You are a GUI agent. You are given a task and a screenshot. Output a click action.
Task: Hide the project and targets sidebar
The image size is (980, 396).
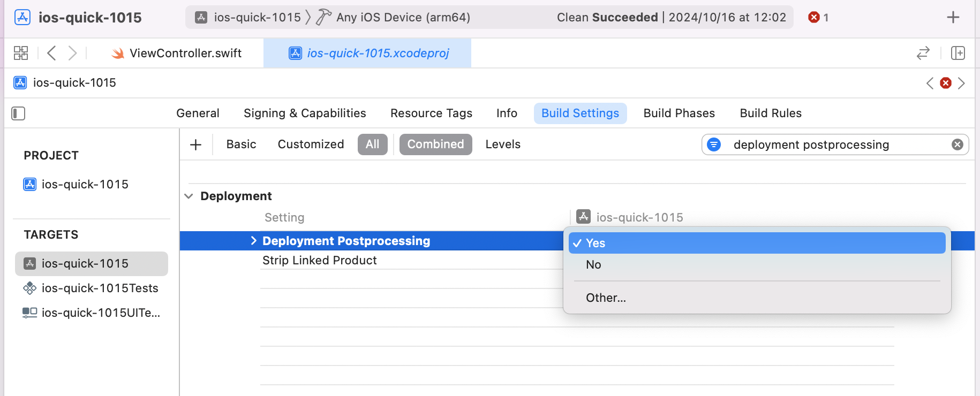pyautogui.click(x=18, y=113)
